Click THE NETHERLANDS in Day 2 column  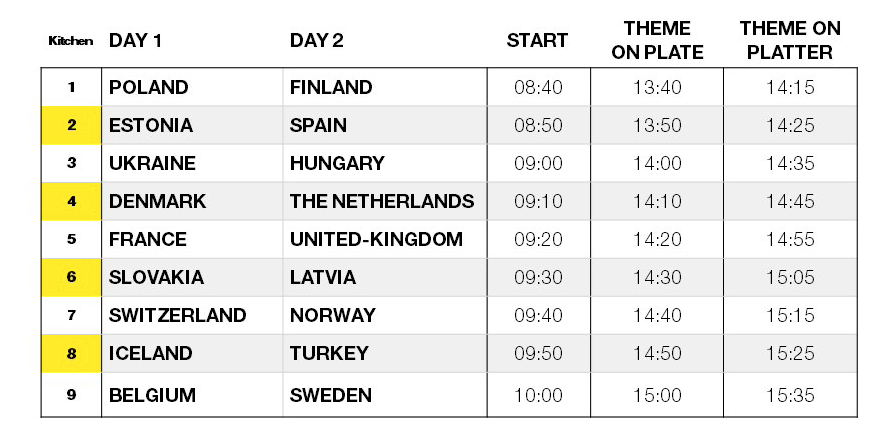click(382, 201)
